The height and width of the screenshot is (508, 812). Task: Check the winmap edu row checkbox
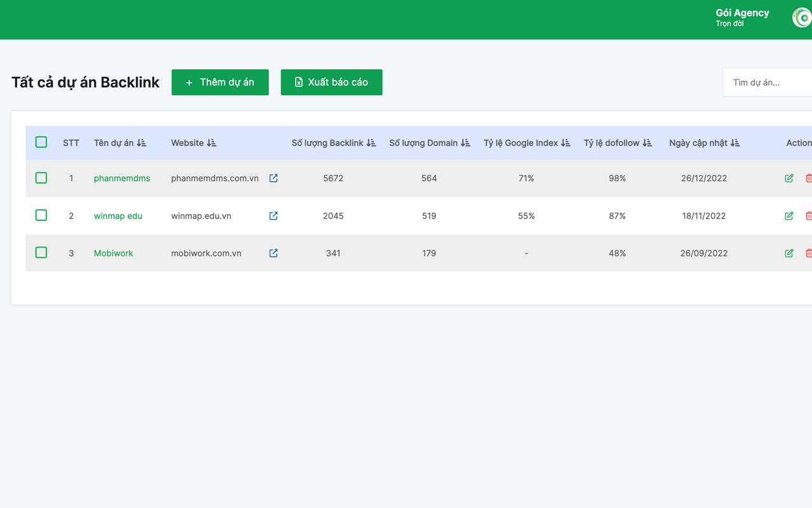point(41,215)
